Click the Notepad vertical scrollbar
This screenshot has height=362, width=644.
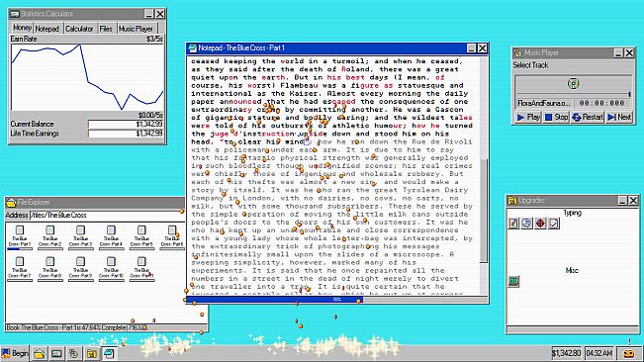click(484, 176)
